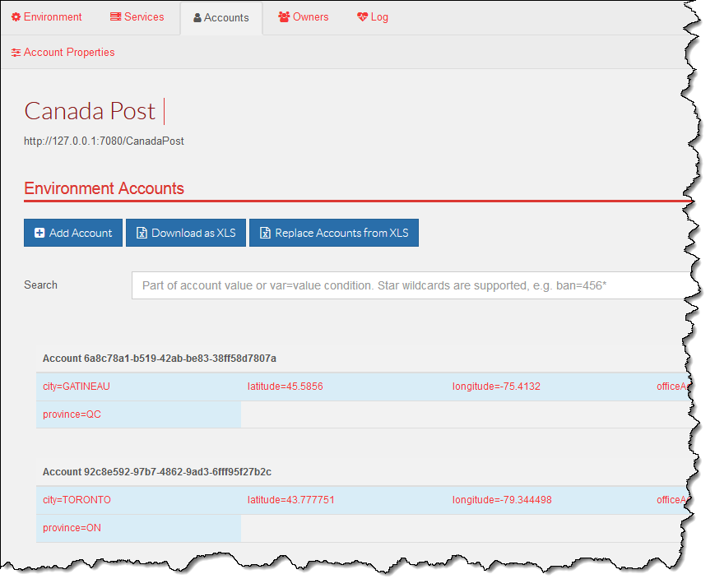Click latitude=43.777751 property
Image resolution: width=715 pixels, height=588 pixels.
291,500
